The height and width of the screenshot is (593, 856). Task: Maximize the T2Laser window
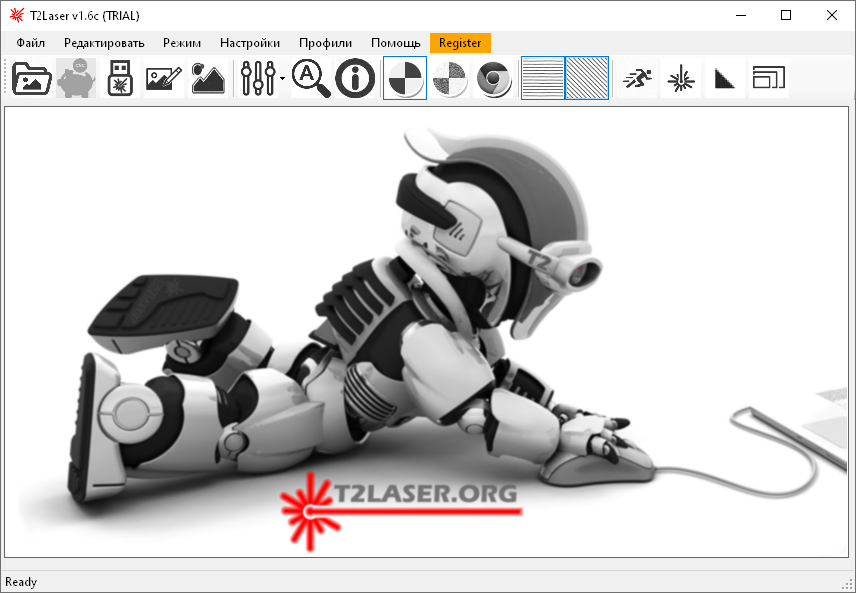(x=786, y=15)
